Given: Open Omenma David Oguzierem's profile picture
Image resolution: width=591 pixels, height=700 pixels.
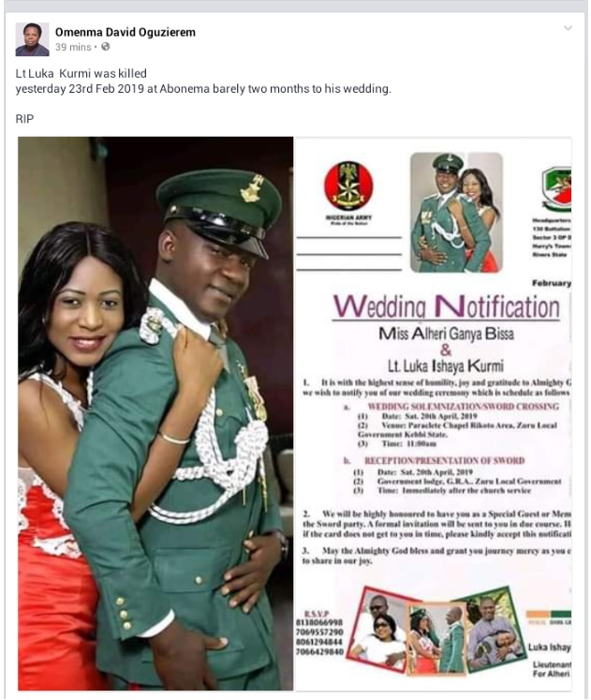Looking at the screenshot, I should point(32,39).
